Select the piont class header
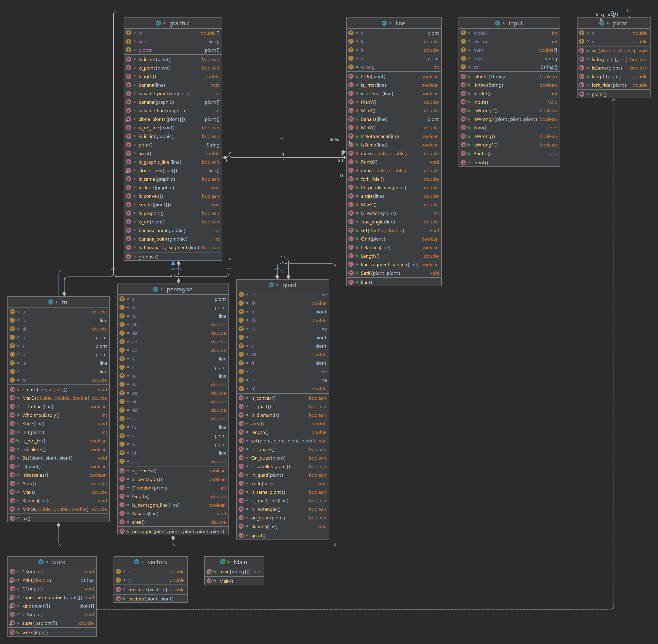The image size is (658, 644). [619, 23]
